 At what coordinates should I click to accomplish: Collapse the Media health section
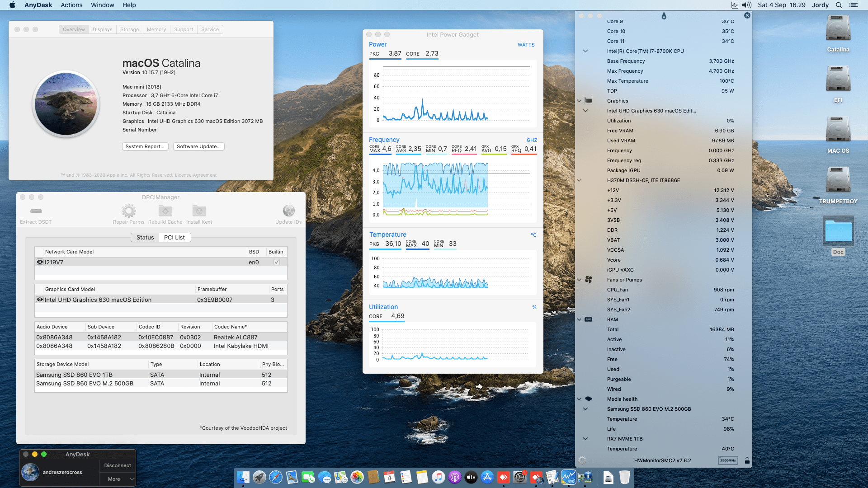[579, 399]
